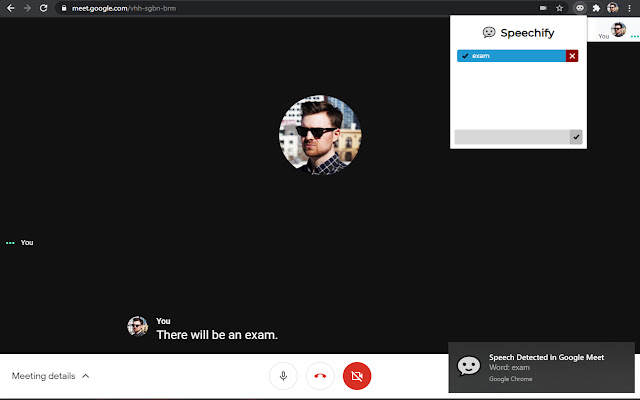Viewport: 640px width, 400px height.
Task: Click the caption text There will be an exam
Action: [217, 335]
